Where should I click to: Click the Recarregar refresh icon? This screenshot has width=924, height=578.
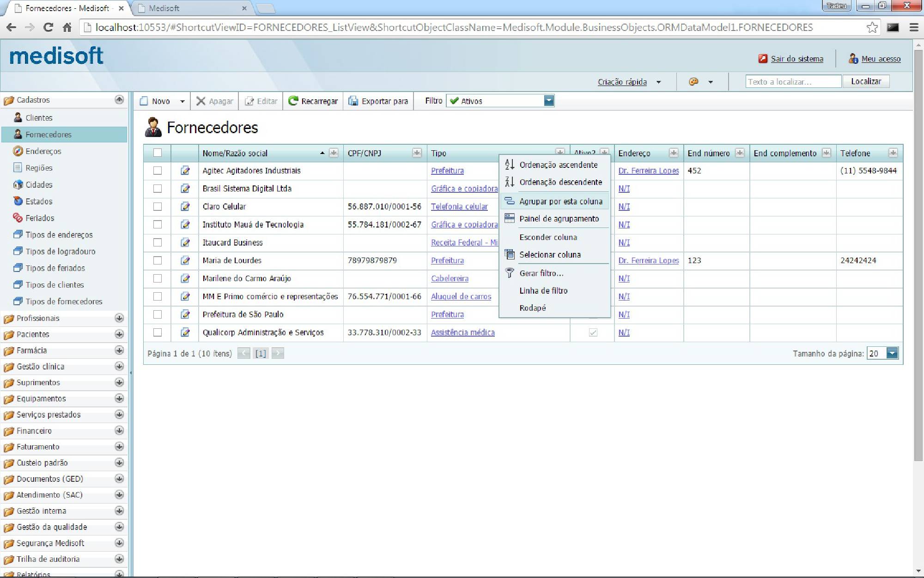[293, 101]
